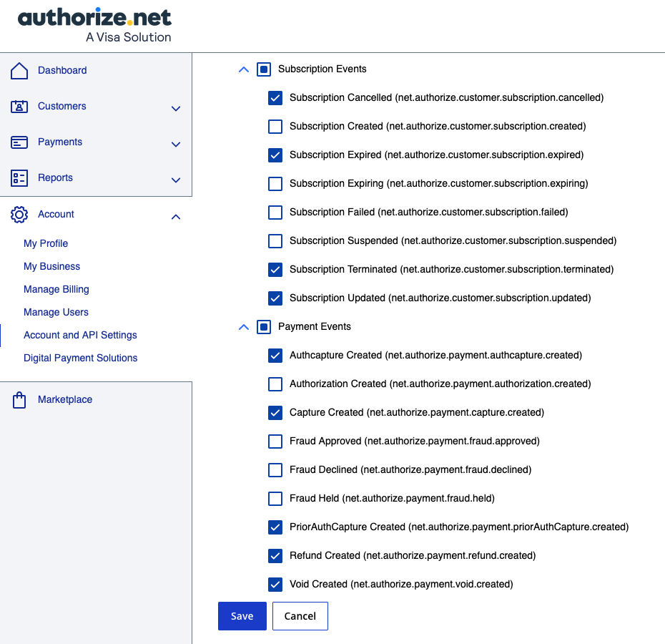Uncheck Capture Created checkbox
The height and width of the screenshot is (644, 665).
click(275, 413)
